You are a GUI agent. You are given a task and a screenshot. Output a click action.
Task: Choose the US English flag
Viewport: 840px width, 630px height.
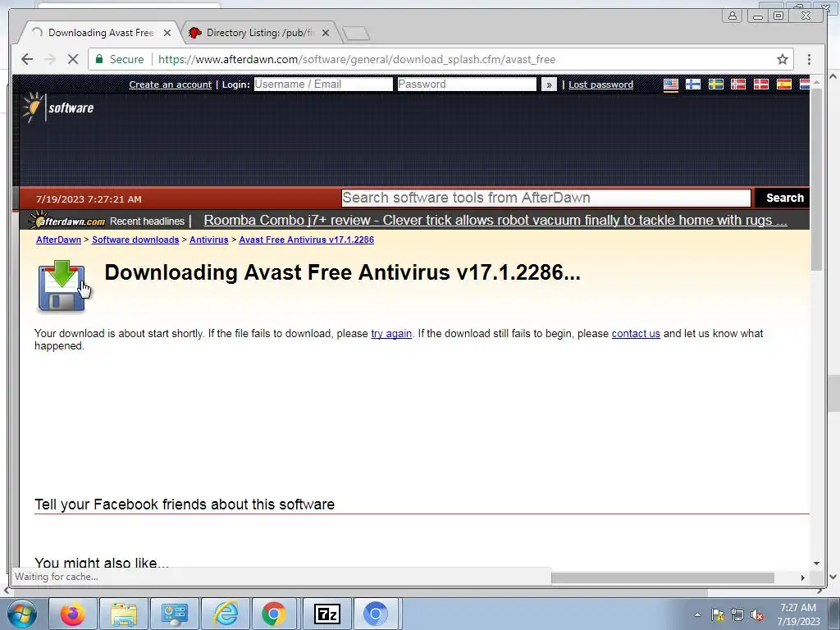671,84
